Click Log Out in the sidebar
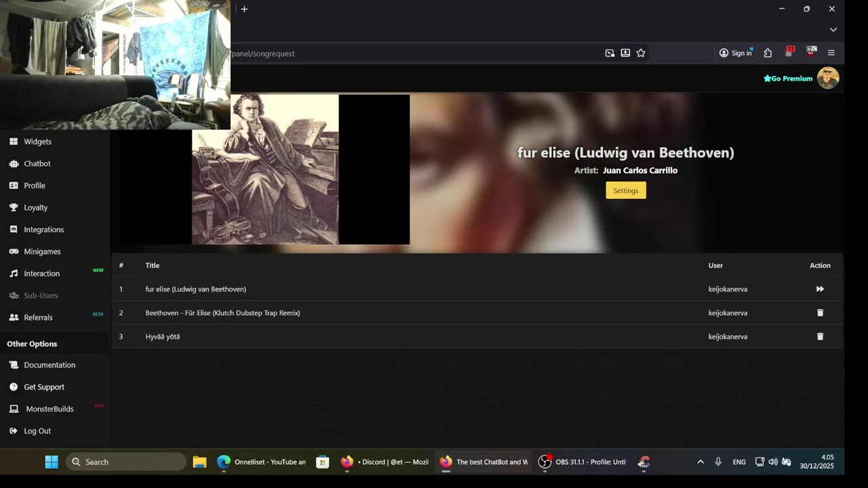Viewport: 868px width, 488px height. pyautogui.click(x=37, y=431)
